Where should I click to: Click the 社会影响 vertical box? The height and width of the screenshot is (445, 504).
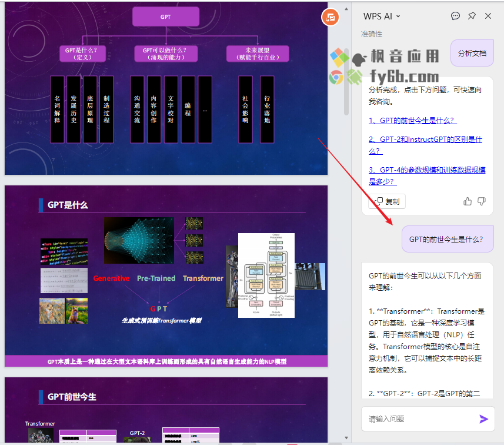(245, 109)
